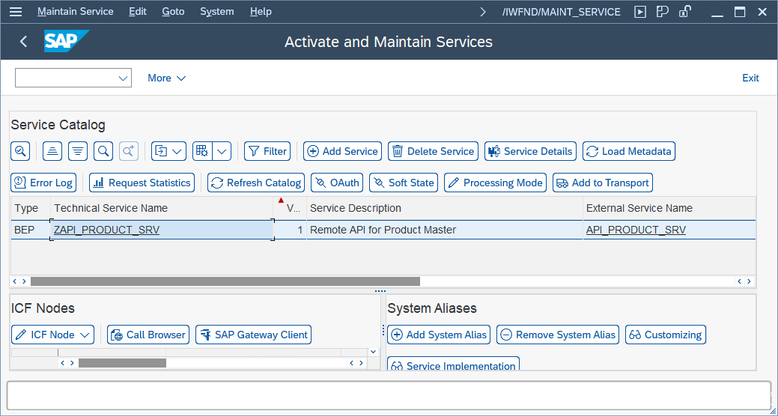This screenshot has height=416, width=778.
Task: Click the Sort Descending icon
Action: (x=77, y=151)
